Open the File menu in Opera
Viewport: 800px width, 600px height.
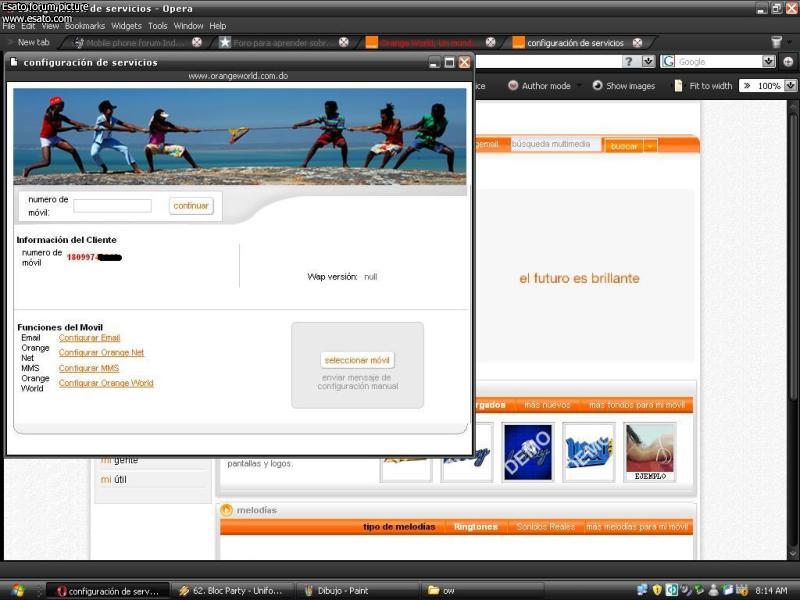click(x=9, y=26)
